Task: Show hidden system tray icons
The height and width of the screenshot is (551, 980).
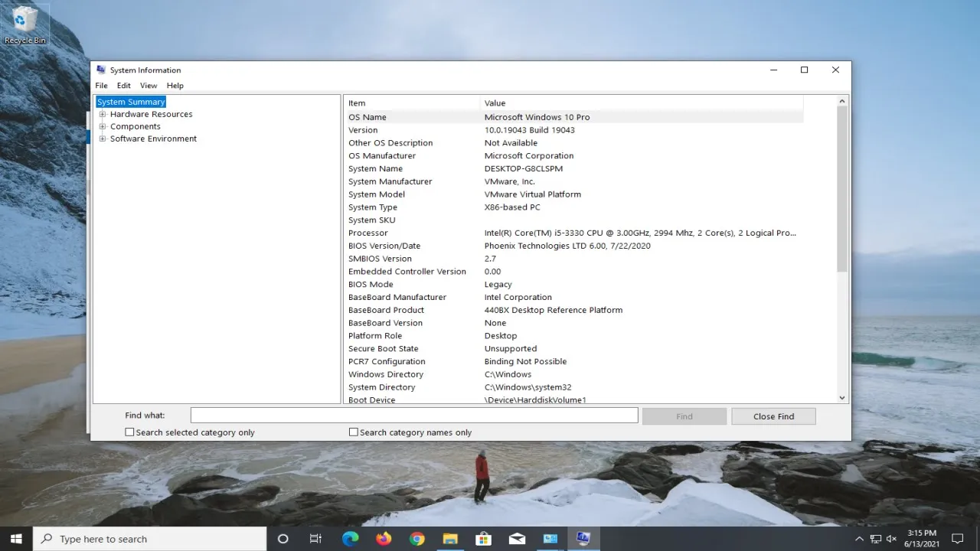Action: pos(860,539)
